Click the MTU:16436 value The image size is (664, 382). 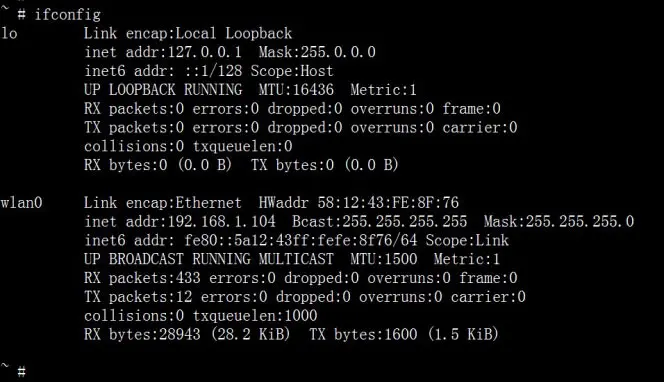296,90
